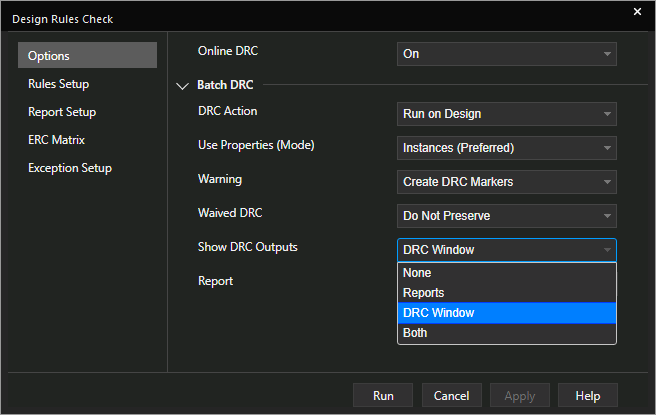The width and height of the screenshot is (656, 415).
Task: Go to Exception Setup section
Action: (x=87, y=168)
